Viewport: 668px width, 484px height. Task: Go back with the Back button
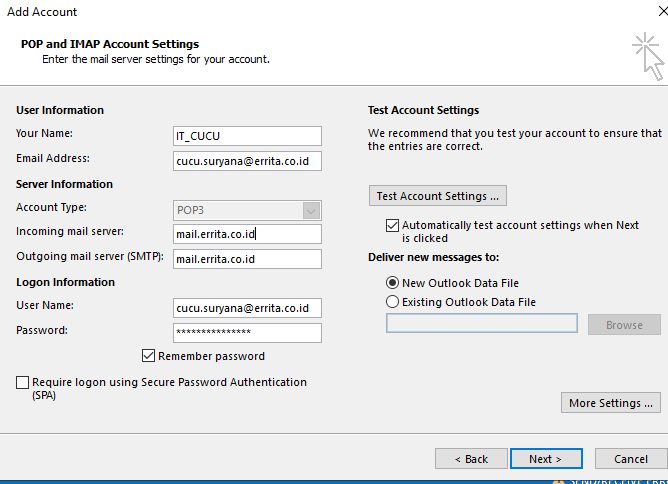pyautogui.click(x=471, y=459)
